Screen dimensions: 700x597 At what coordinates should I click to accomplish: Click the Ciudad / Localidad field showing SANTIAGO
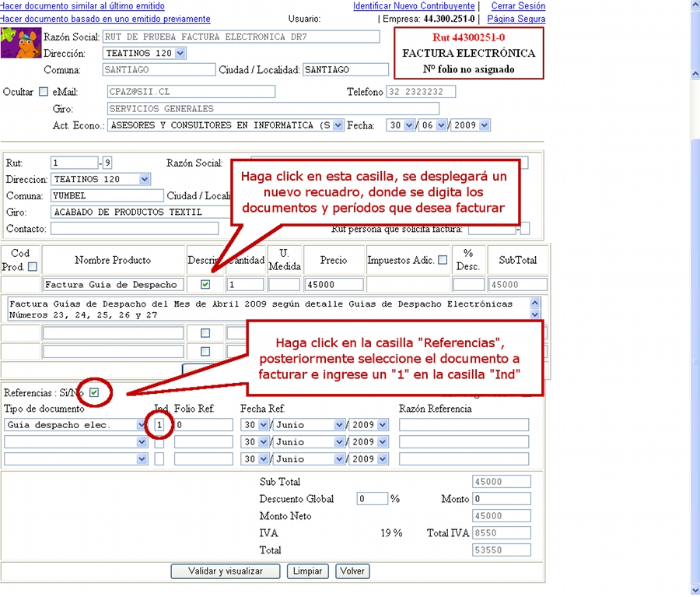(345, 70)
